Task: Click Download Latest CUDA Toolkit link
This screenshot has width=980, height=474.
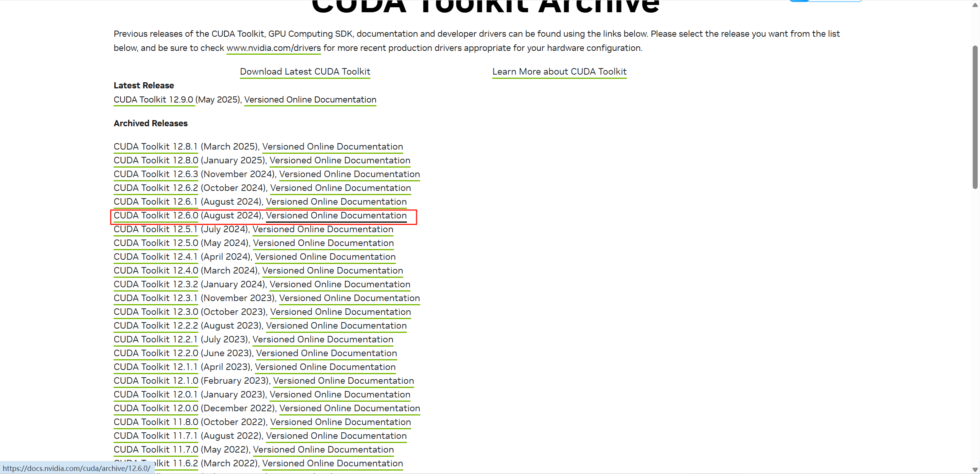Action: pos(305,72)
